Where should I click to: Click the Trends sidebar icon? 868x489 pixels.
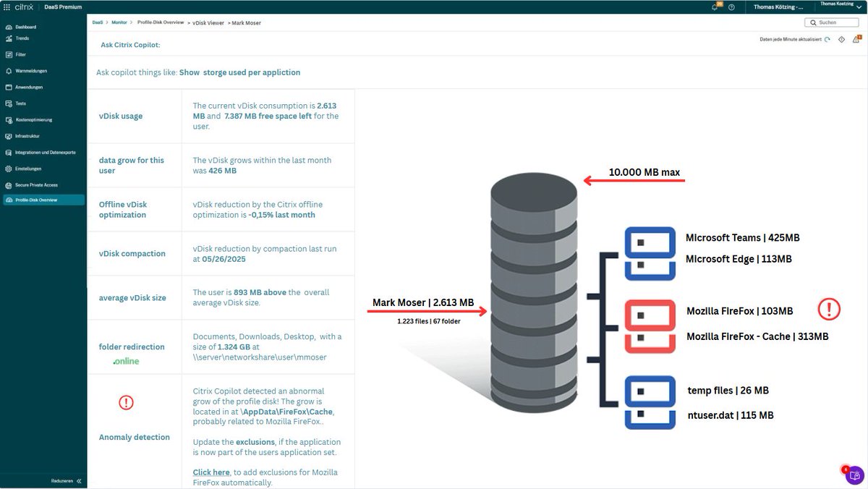pyautogui.click(x=9, y=38)
